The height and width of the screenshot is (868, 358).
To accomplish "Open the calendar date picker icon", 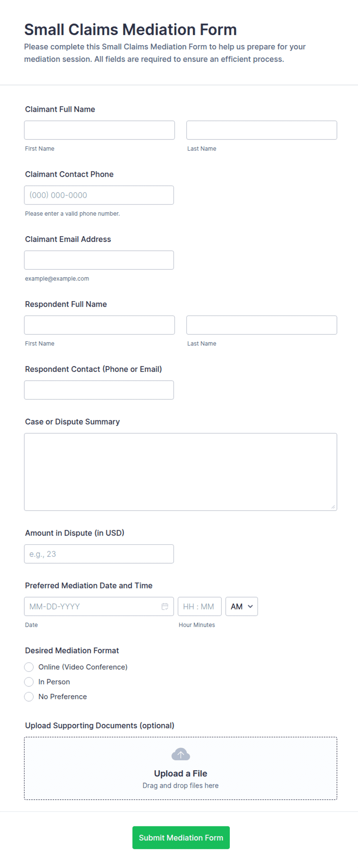I will [165, 606].
